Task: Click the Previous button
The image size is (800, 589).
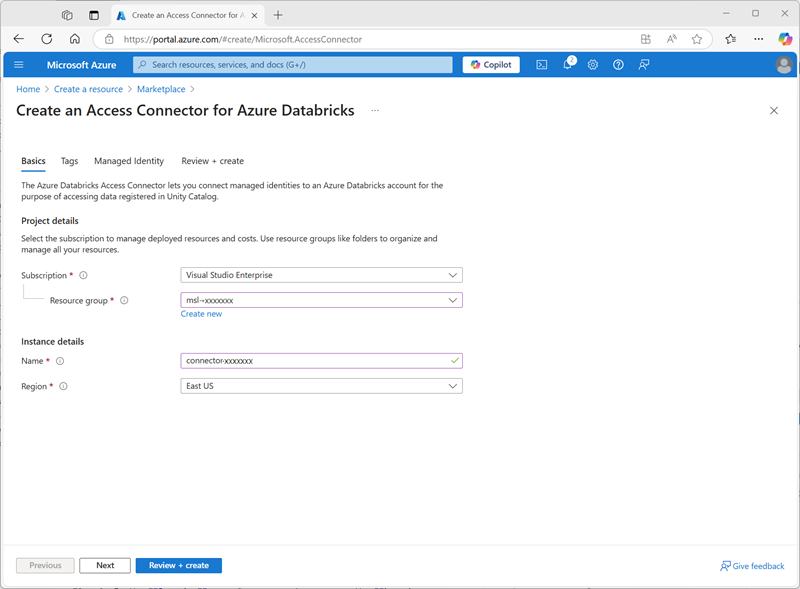Action: (45, 566)
